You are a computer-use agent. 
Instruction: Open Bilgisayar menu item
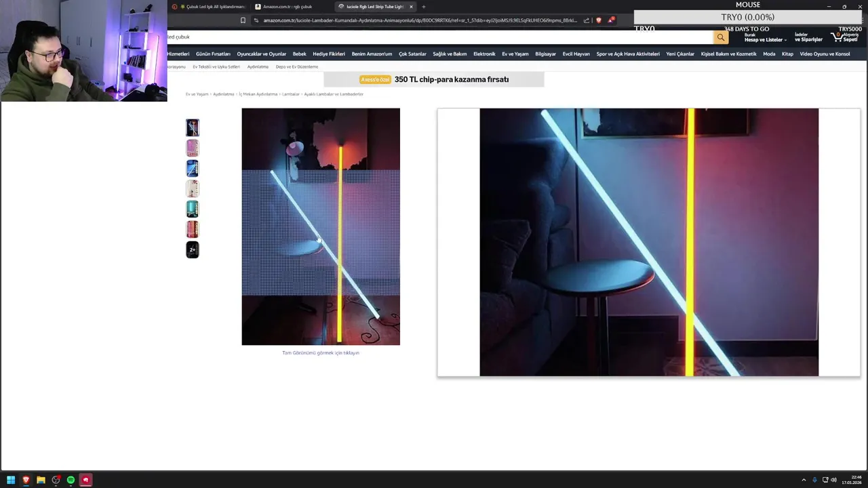click(546, 54)
